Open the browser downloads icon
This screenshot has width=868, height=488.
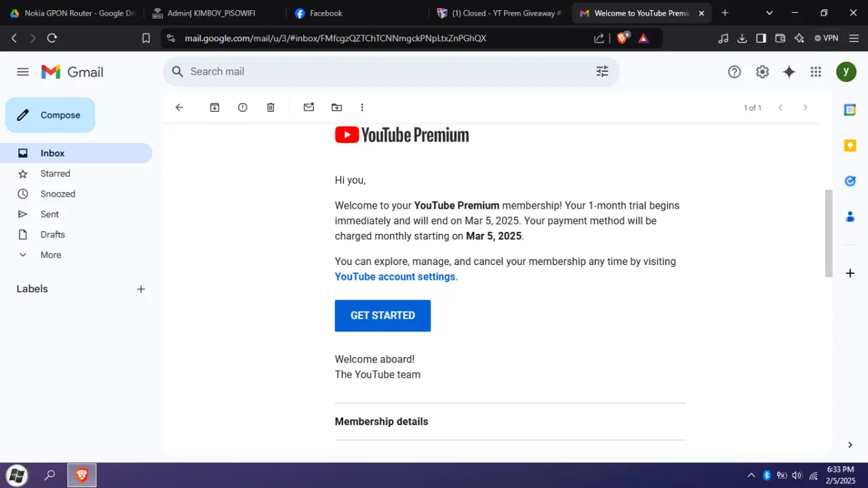[x=742, y=38]
